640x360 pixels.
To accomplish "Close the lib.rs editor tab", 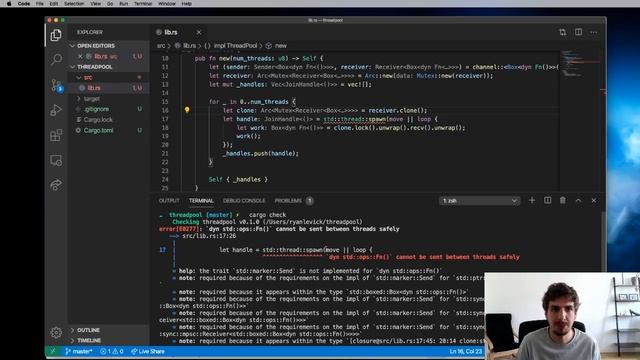I will tap(199, 32).
